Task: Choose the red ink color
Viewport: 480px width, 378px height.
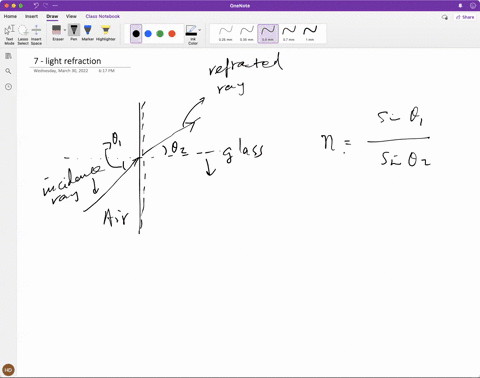Action: 172,34
